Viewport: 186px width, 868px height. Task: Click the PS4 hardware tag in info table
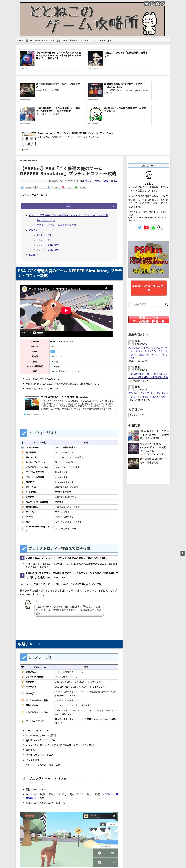53,351
